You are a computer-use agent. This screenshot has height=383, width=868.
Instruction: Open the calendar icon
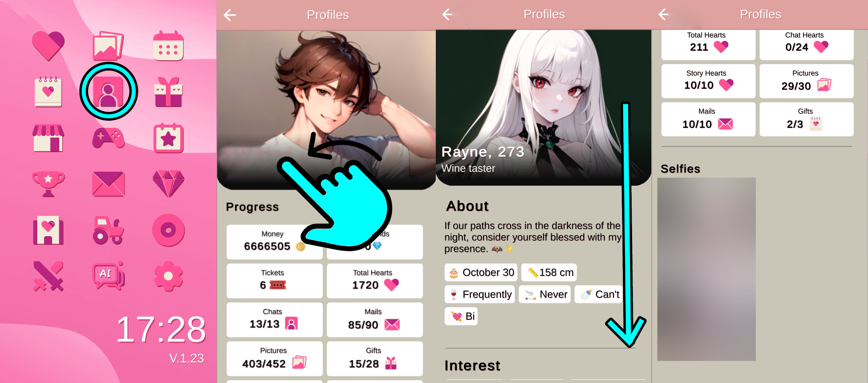pos(168,46)
